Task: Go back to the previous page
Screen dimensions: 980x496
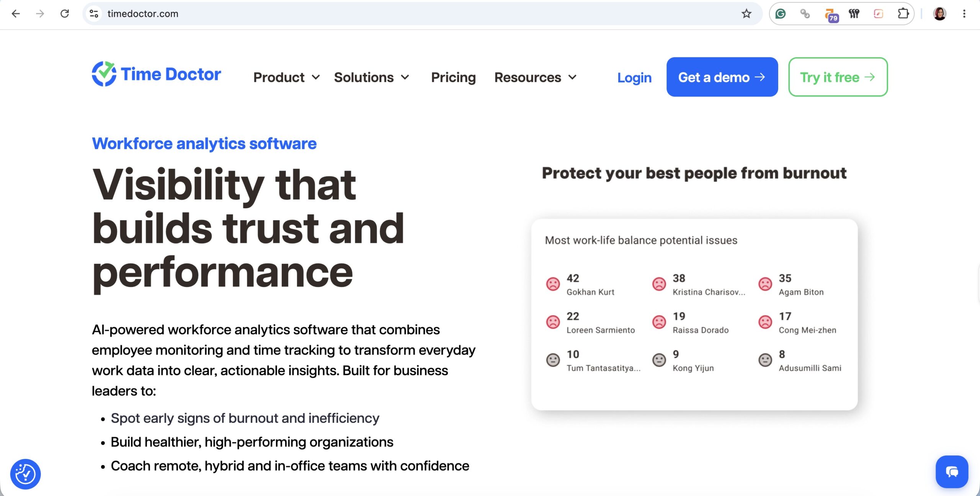Action: 16,14
